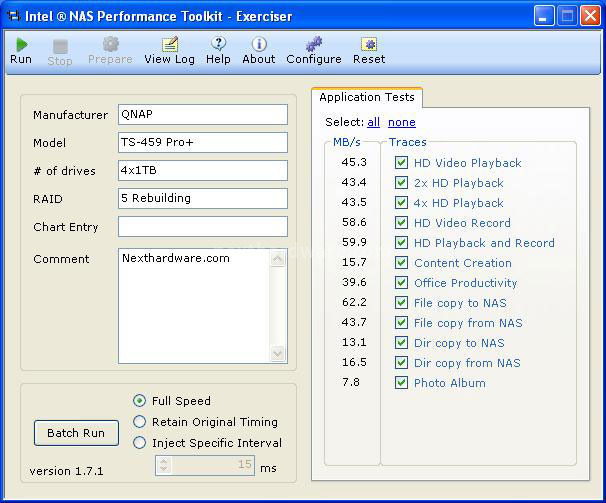Viewport: 606px width, 503px height.
Task: Decrease the interval ms stepper
Action: point(164,470)
